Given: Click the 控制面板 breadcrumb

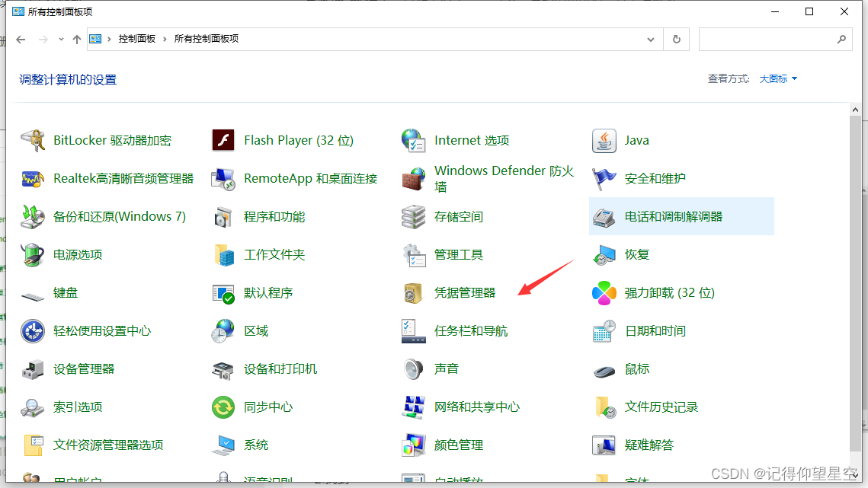Looking at the screenshot, I should [x=136, y=39].
